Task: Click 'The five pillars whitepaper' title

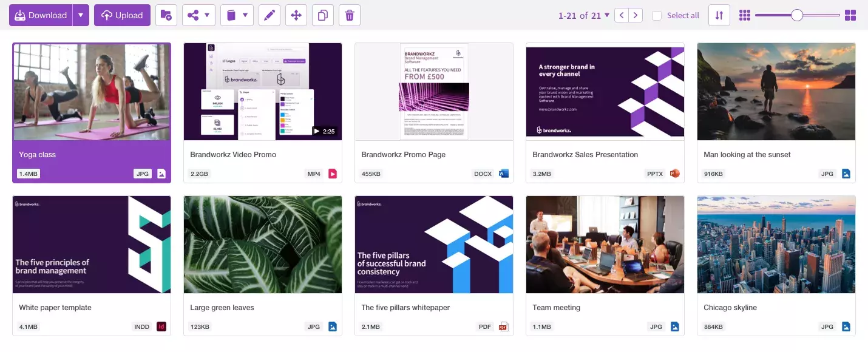Action: pos(405,308)
